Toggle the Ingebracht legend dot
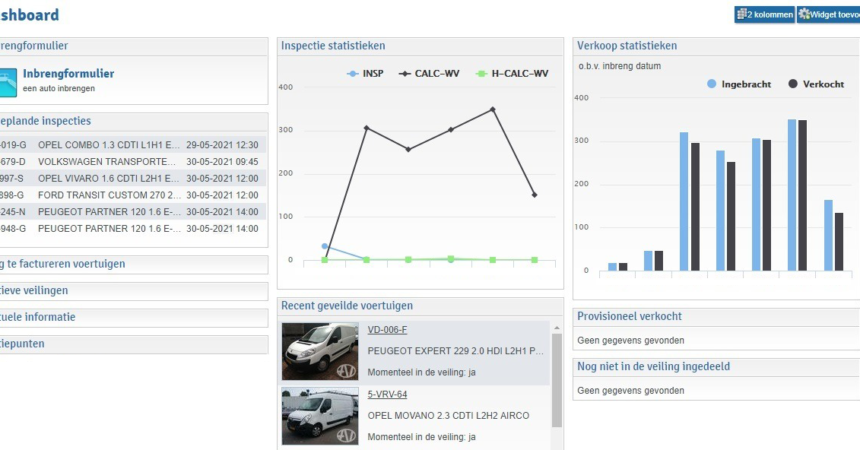This screenshot has width=860, height=450. pos(711,85)
